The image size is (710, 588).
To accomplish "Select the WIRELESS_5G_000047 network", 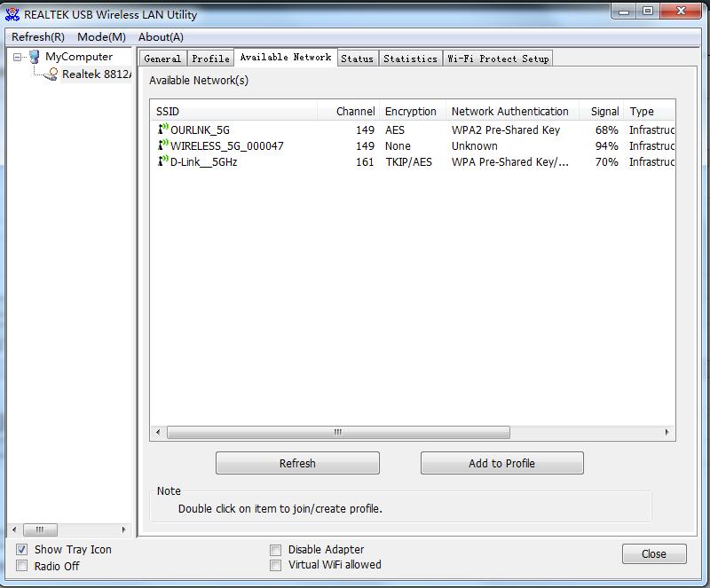I will pyautogui.click(x=413, y=145).
